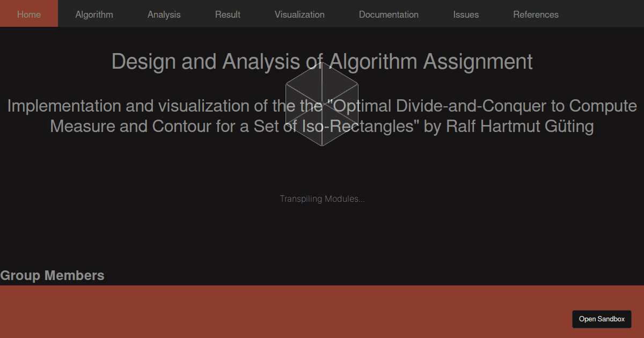Select the References tab
The width and height of the screenshot is (644, 338).
(536, 14)
